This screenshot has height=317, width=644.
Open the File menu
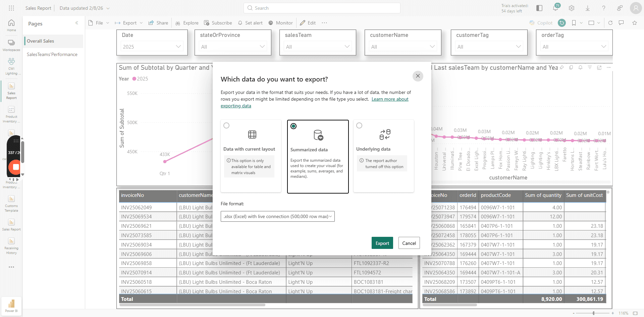tap(99, 23)
